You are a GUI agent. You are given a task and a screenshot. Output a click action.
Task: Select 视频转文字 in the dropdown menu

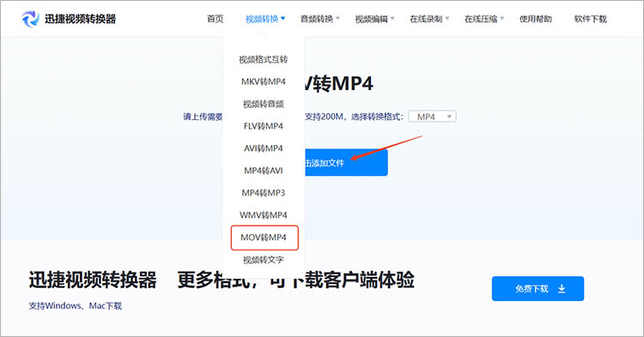[x=264, y=260]
